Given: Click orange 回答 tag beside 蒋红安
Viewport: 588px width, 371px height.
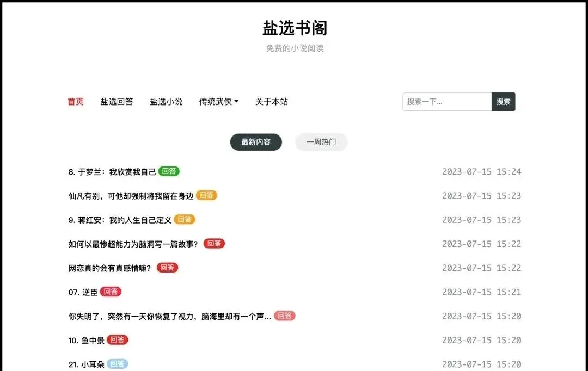Looking at the screenshot, I should (185, 219).
